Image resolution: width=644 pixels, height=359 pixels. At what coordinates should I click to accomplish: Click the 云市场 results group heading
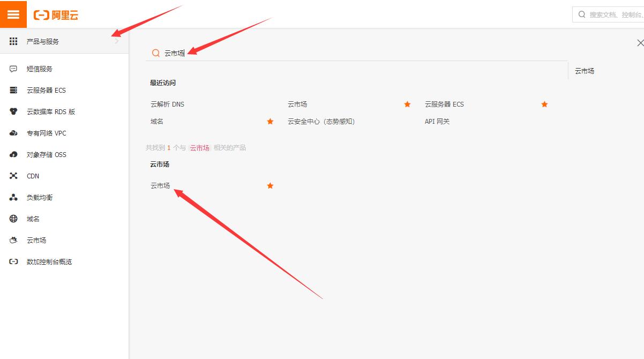pos(160,164)
